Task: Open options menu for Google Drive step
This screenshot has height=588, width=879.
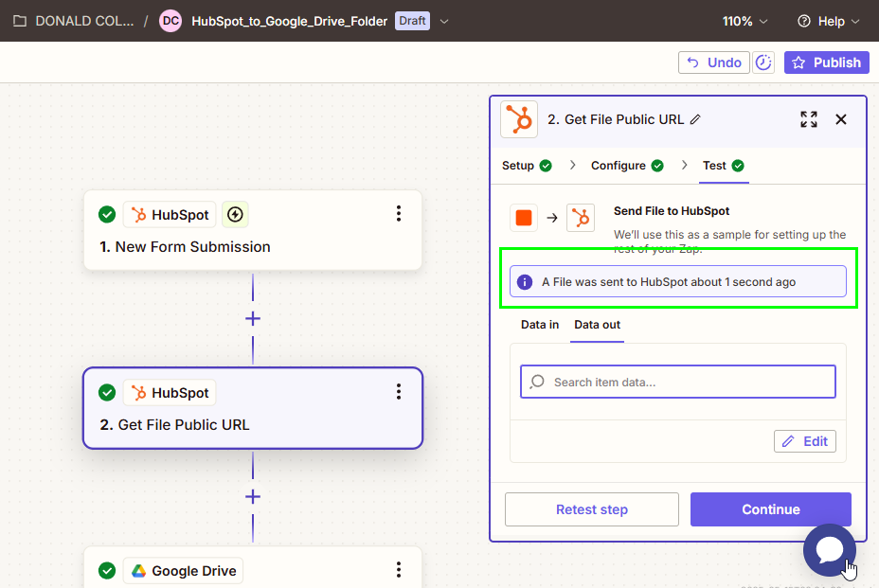Action: (399, 569)
